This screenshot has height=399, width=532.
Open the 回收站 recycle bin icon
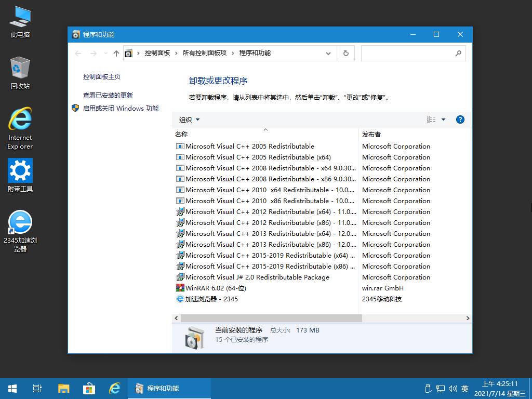20,73
